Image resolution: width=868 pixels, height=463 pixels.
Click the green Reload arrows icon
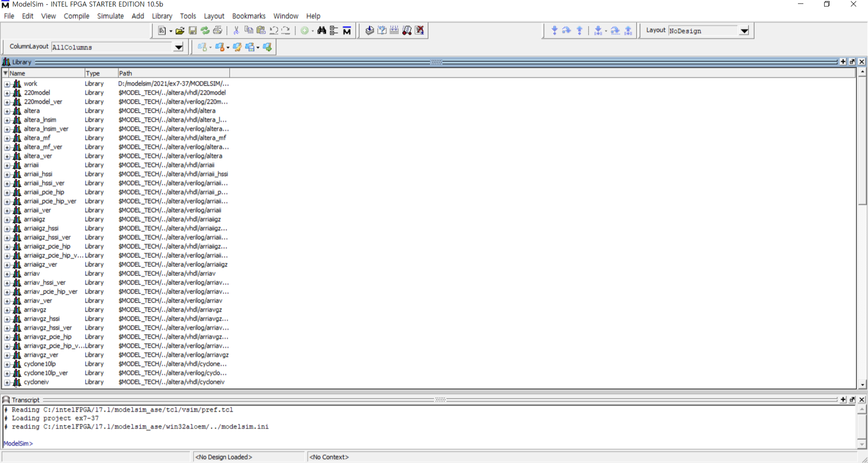(205, 30)
